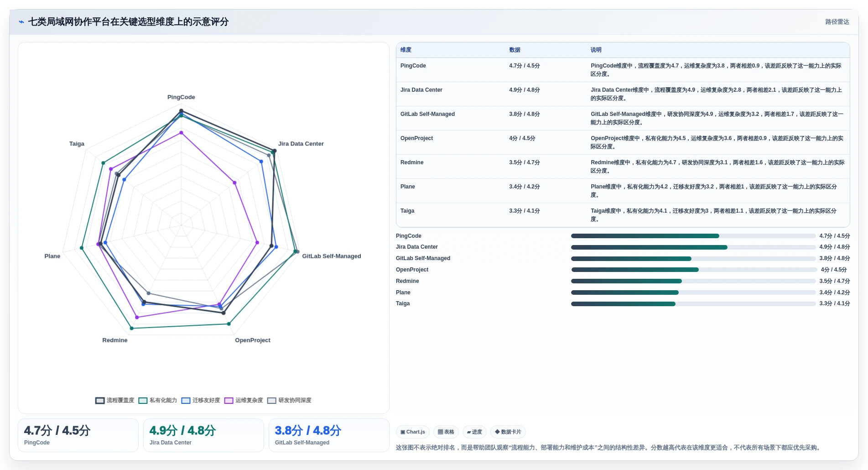Click the Taiga radar axis label
The height and width of the screenshot is (470, 868).
point(77,144)
